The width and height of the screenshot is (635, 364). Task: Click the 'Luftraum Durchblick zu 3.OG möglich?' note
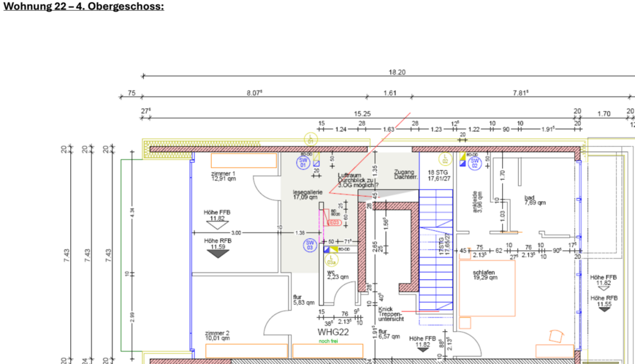(x=358, y=180)
